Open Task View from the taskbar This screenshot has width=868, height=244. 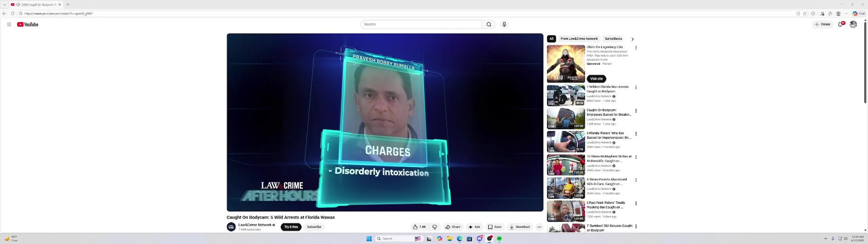click(429, 239)
